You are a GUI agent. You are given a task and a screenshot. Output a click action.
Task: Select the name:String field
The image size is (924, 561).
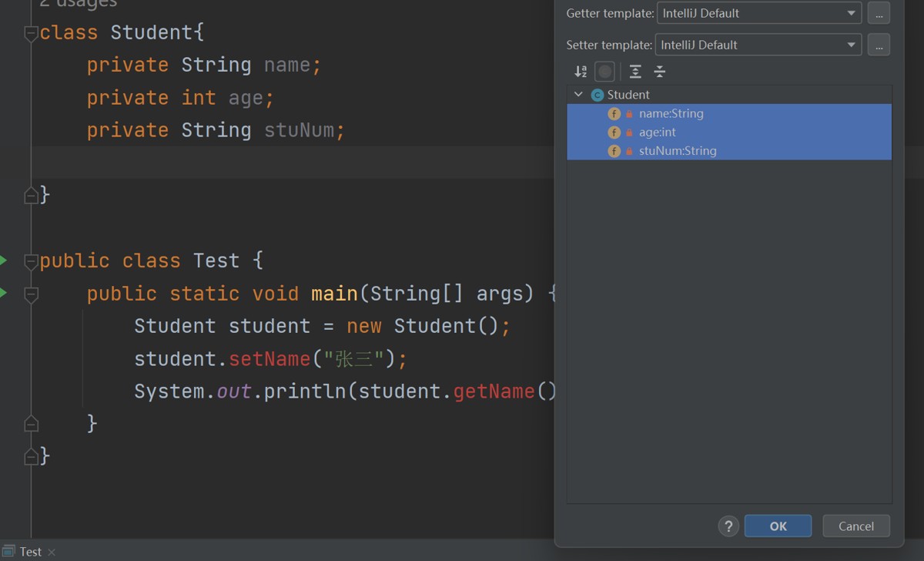tap(729, 113)
